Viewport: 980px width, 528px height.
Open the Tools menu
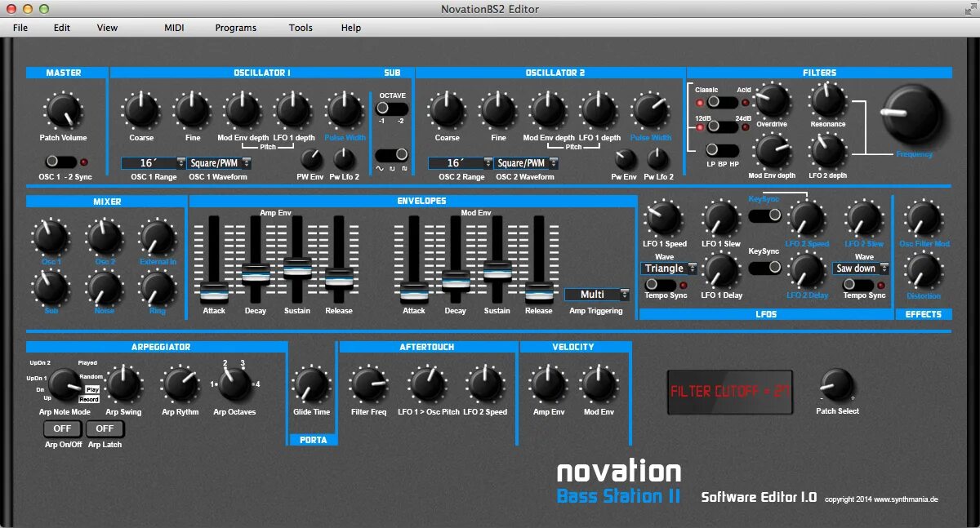tap(301, 28)
